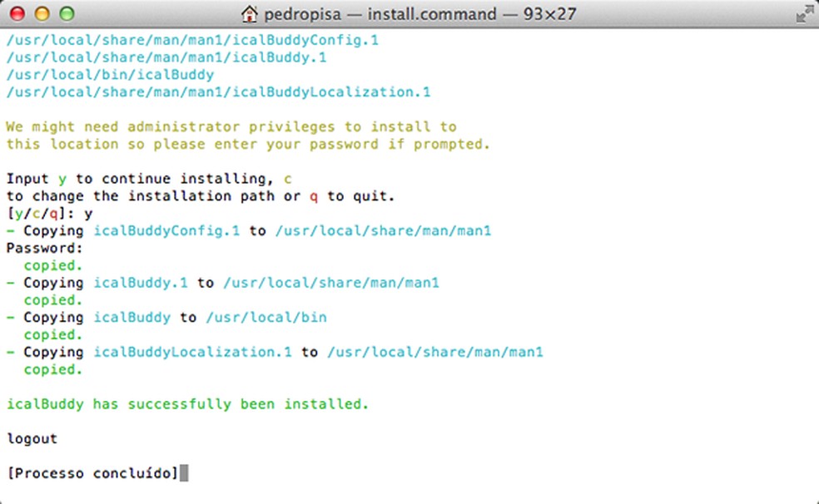Viewport: 819px width, 504px height.
Task: Close the terminal window with red button
Action: tap(17, 13)
